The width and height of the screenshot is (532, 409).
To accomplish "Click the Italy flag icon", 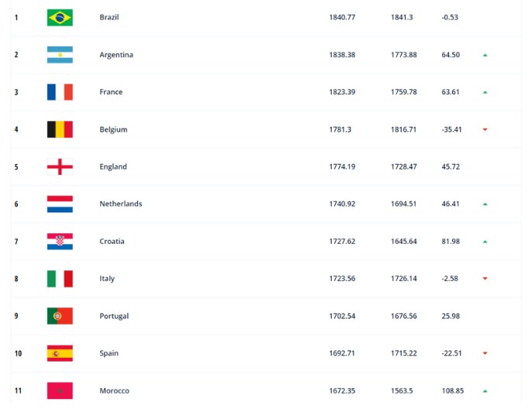I will [x=60, y=279].
